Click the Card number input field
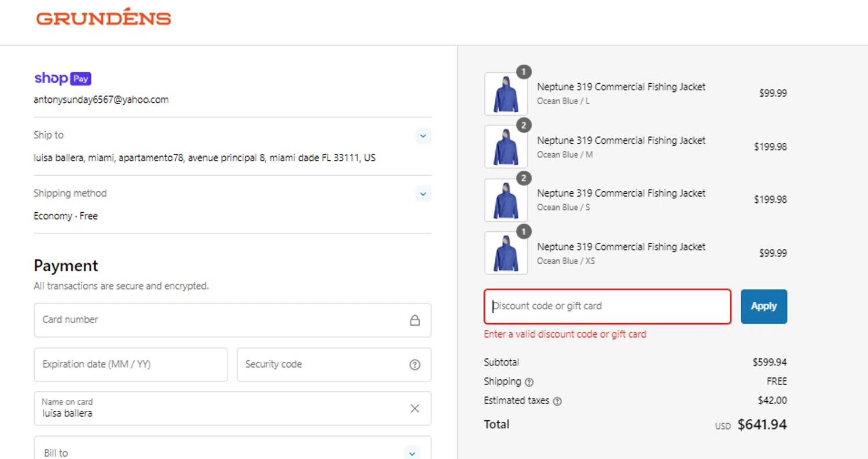 (233, 320)
